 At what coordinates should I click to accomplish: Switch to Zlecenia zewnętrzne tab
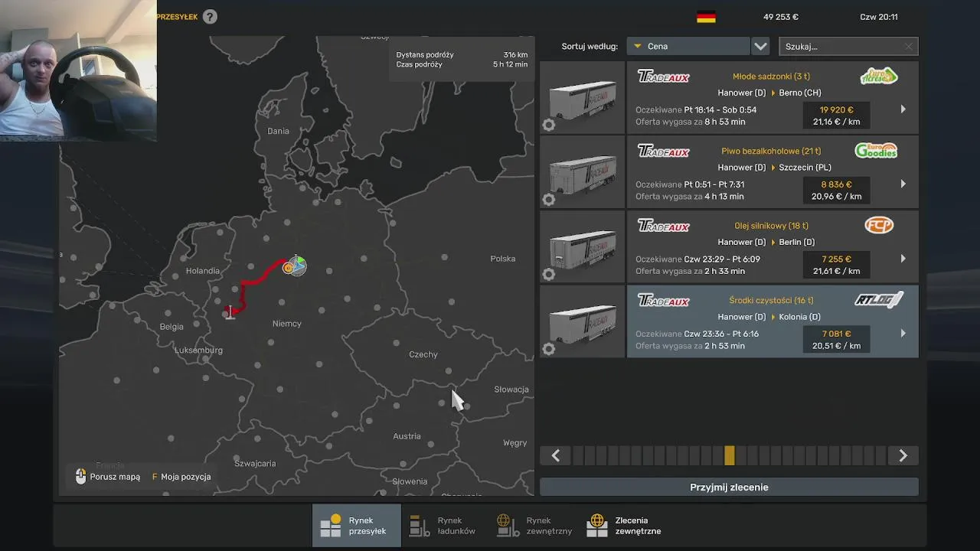coord(625,525)
